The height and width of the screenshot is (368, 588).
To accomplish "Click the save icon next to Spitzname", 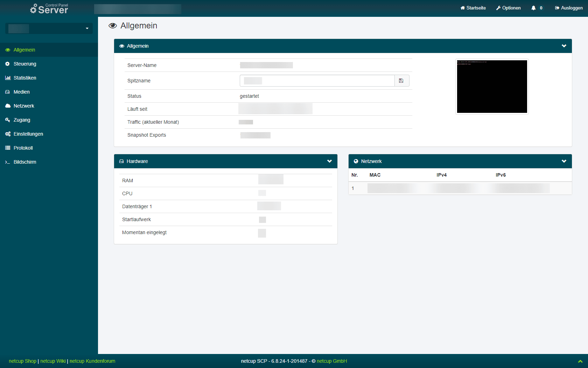I will point(401,81).
